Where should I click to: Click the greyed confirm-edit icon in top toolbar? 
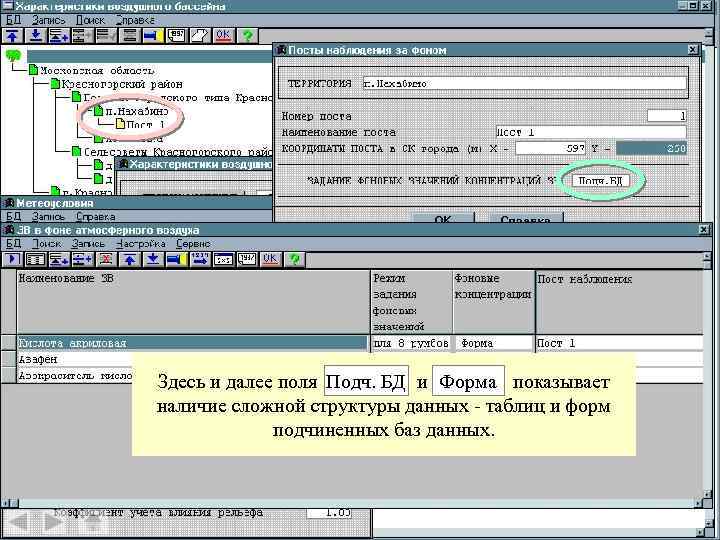pyautogui.click(x=106, y=35)
